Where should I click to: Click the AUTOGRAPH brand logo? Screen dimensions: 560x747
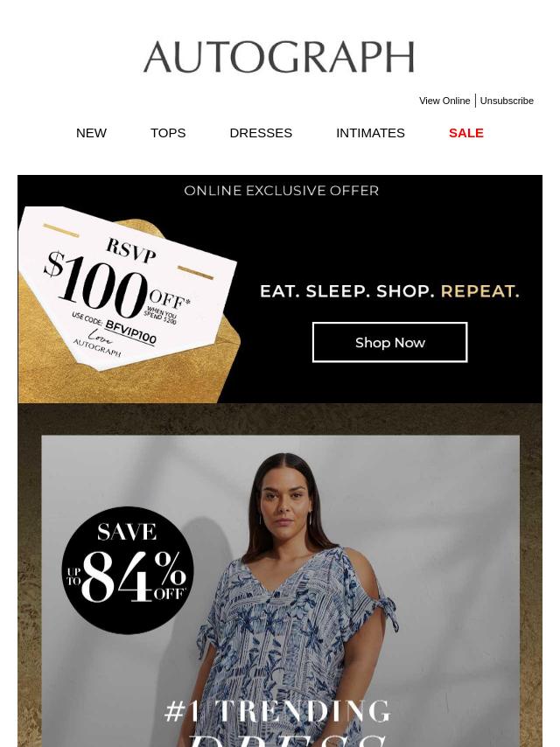[279, 57]
